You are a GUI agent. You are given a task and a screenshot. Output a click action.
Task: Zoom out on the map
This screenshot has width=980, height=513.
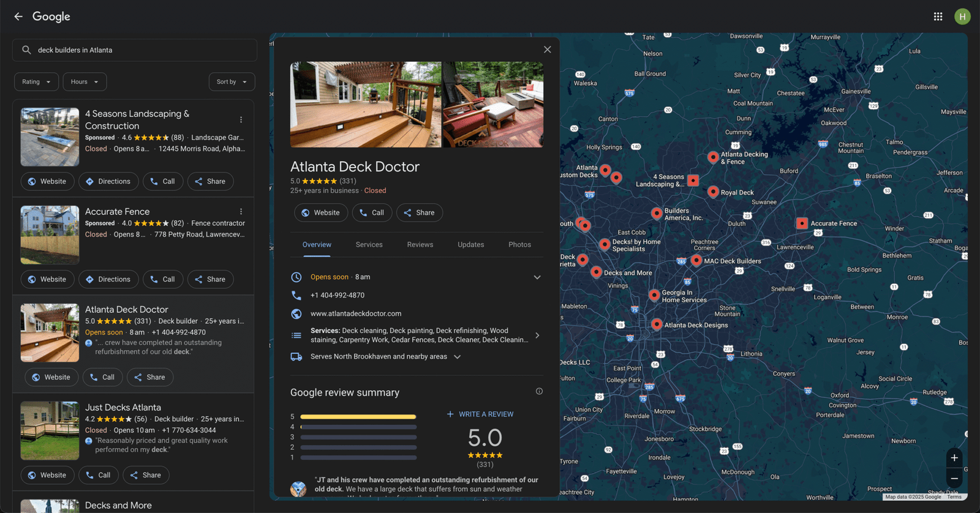coord(954,479)
